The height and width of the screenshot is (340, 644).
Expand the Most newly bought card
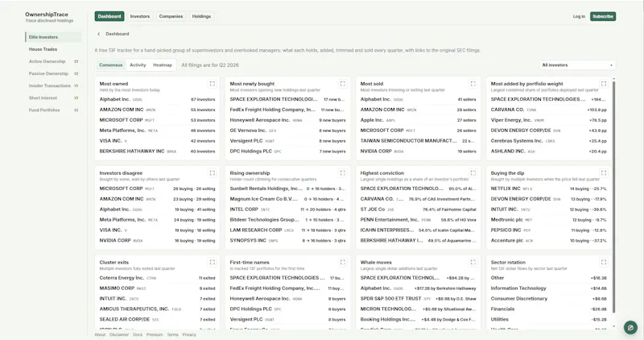[343, 84]
